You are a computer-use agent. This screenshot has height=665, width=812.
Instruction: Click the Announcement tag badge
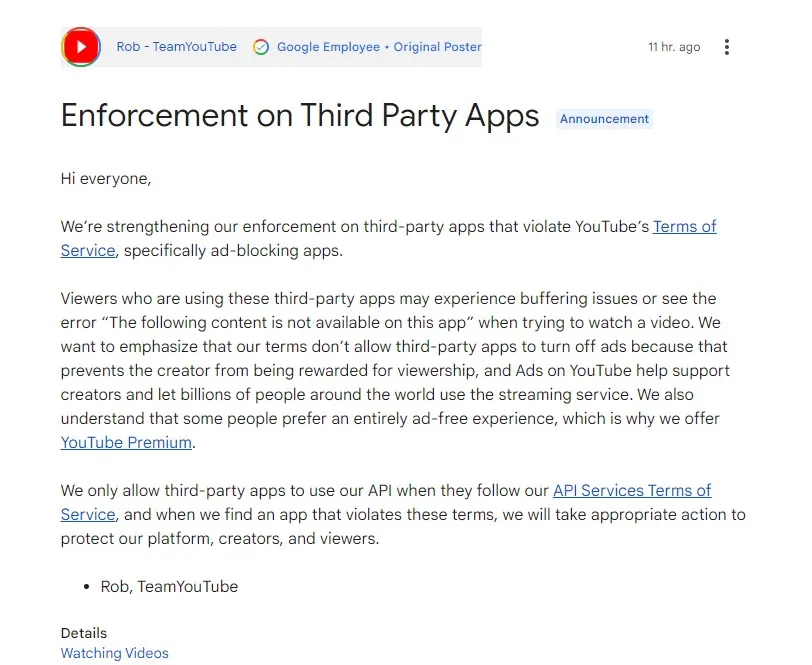[x=604, y=119]
